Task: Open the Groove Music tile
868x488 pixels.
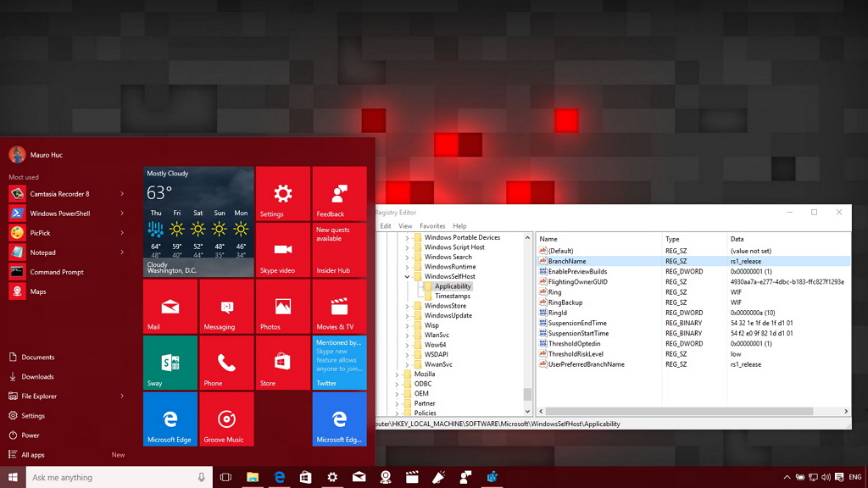Action: 226,419
